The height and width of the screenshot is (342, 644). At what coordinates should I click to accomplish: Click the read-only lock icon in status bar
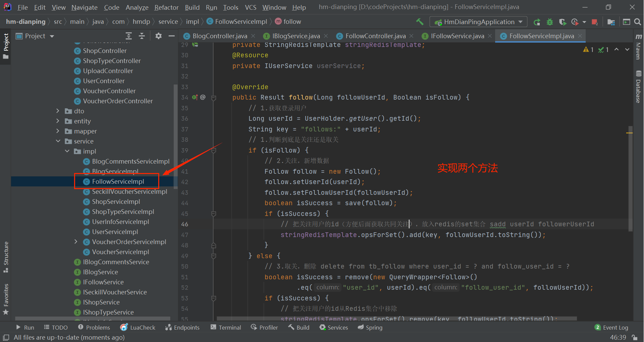[x=635, y=337]
